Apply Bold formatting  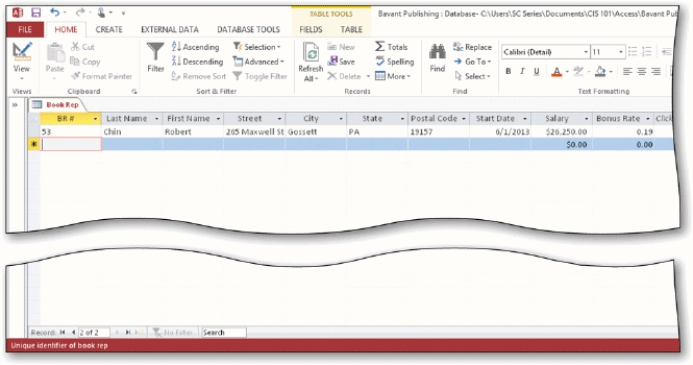click(x=508, y=71)
